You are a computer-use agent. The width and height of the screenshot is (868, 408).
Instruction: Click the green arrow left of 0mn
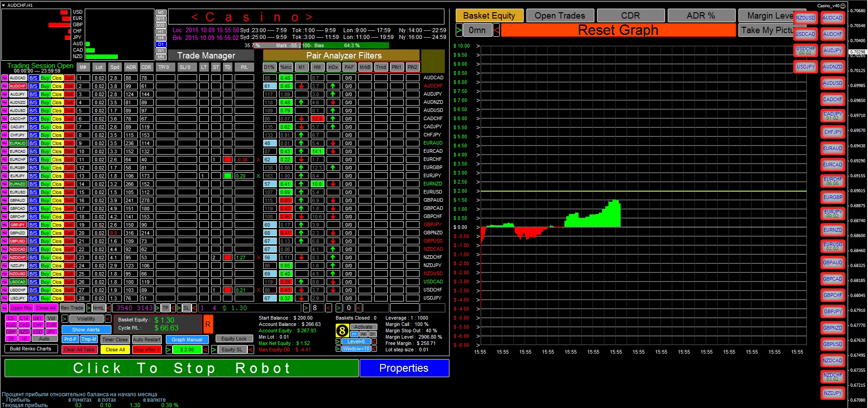point(459,30)
